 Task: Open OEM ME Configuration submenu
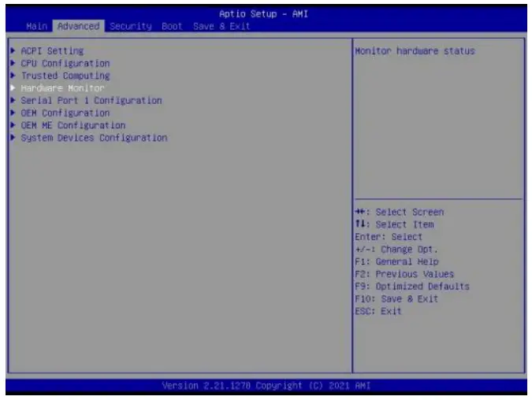[x=73, y=125]
